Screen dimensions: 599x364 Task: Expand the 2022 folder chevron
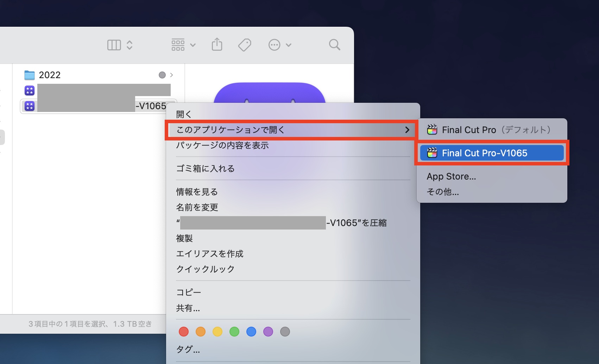pyautogui.click(x=171, y=75)
